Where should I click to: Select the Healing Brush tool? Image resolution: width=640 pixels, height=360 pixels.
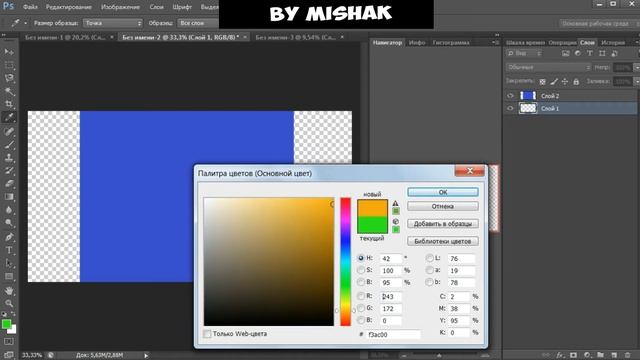9,131
